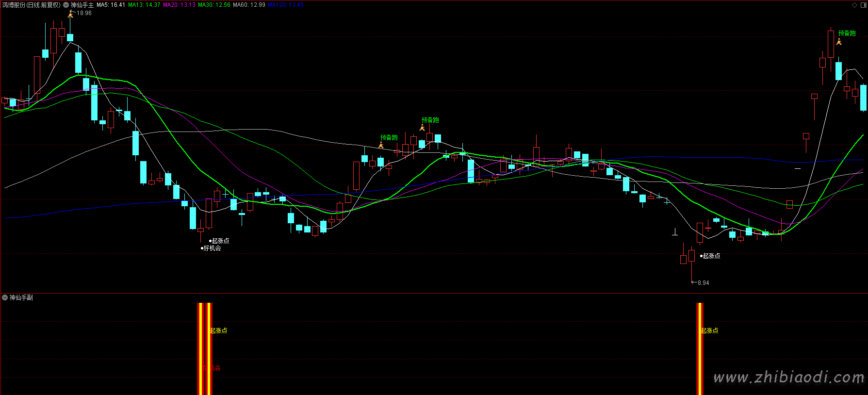Click the blue MA120 legend label
The image size is (868, 395).
point(286,5)
